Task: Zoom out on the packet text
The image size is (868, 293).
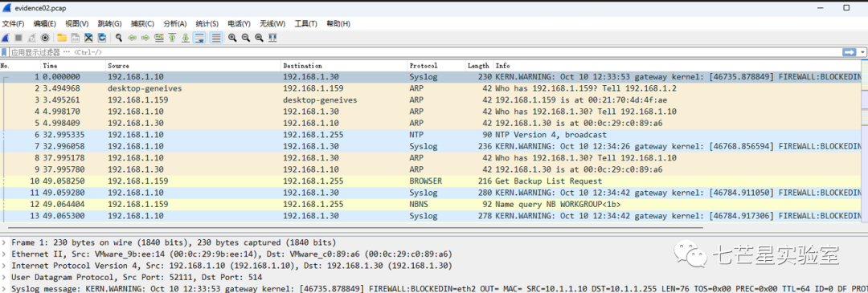Action: [246, 38]
